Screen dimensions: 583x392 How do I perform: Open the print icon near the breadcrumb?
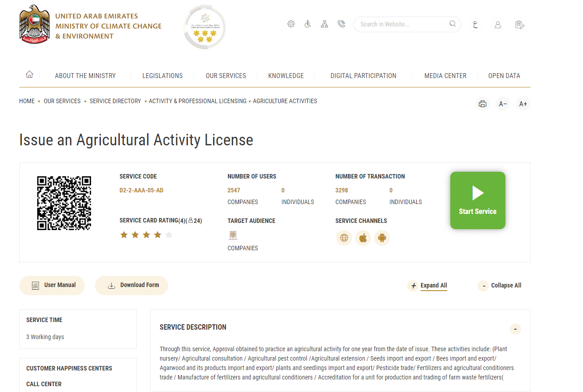(x=483, y=104)
